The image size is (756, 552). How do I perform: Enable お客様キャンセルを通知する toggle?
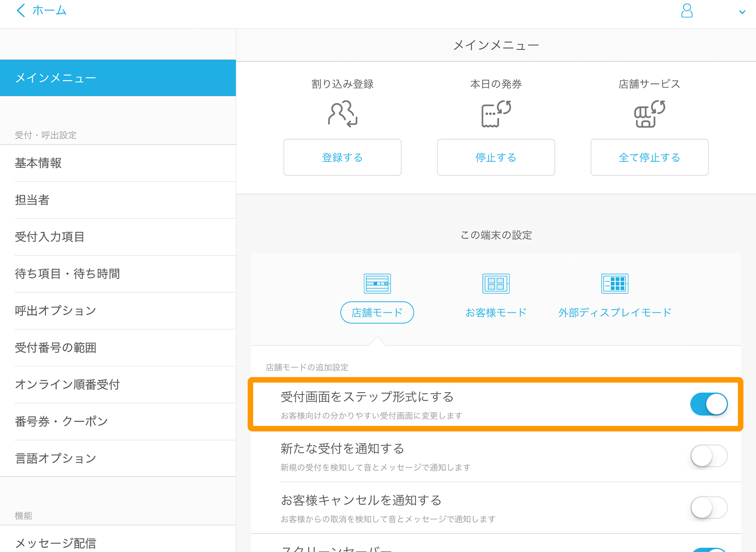click(709, 507)
